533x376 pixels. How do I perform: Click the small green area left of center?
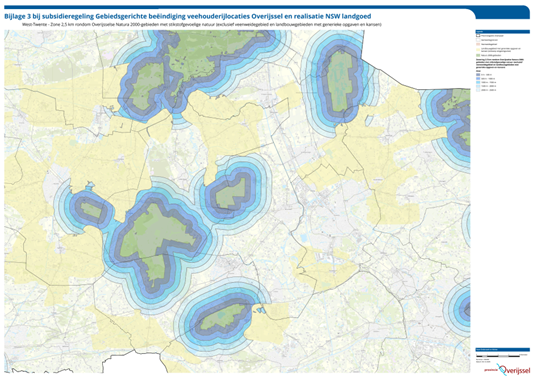click(91, 210)
